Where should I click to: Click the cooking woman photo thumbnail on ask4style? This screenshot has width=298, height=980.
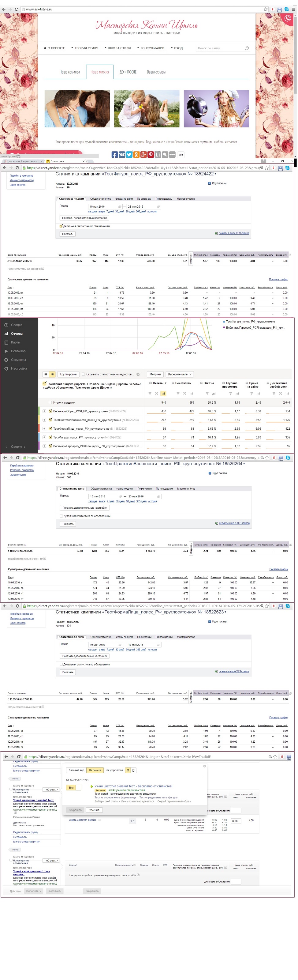point(217,109)
